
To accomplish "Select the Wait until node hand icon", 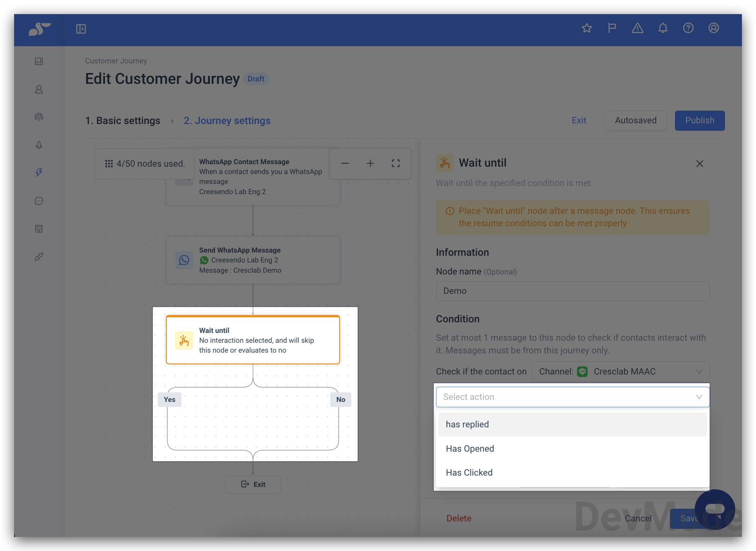I will point(184,341).
